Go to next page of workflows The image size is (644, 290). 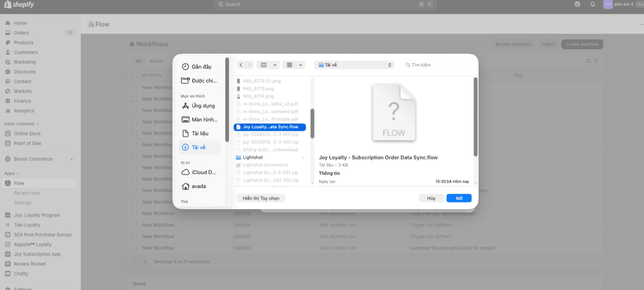coord(145,261)
